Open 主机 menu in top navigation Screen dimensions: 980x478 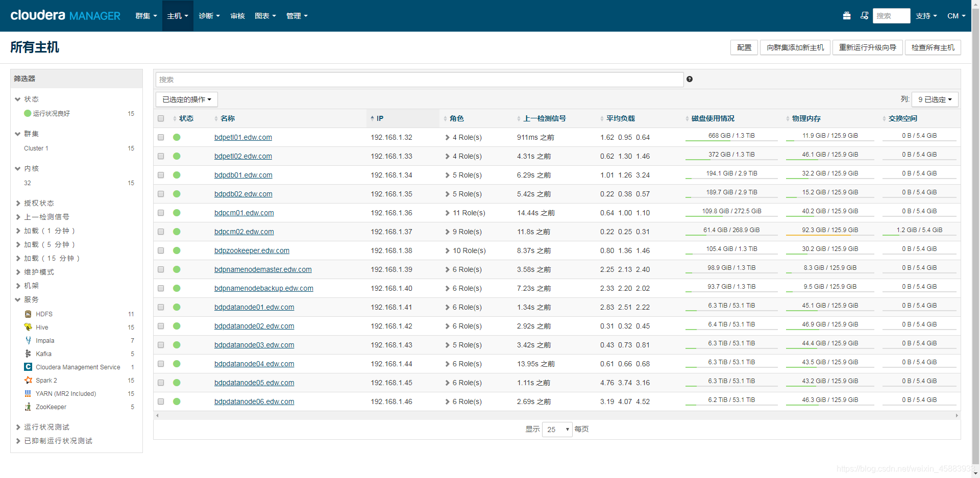pos(178,16)
